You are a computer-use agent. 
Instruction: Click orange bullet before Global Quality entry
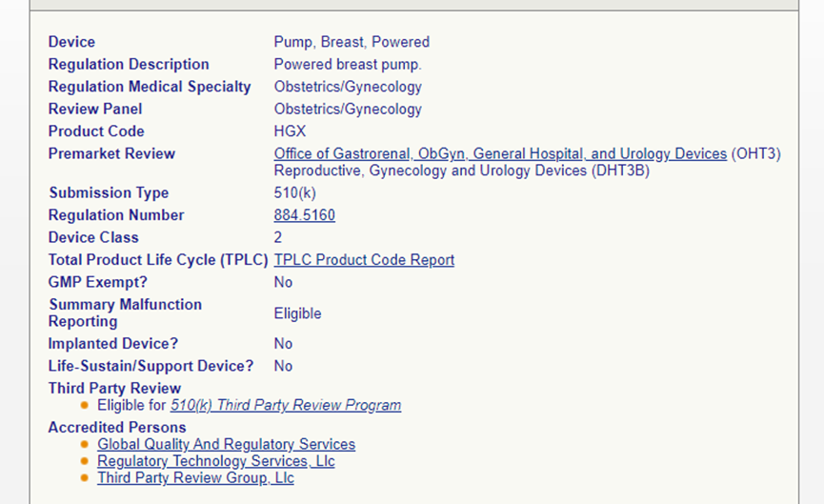tap(85, 445)
